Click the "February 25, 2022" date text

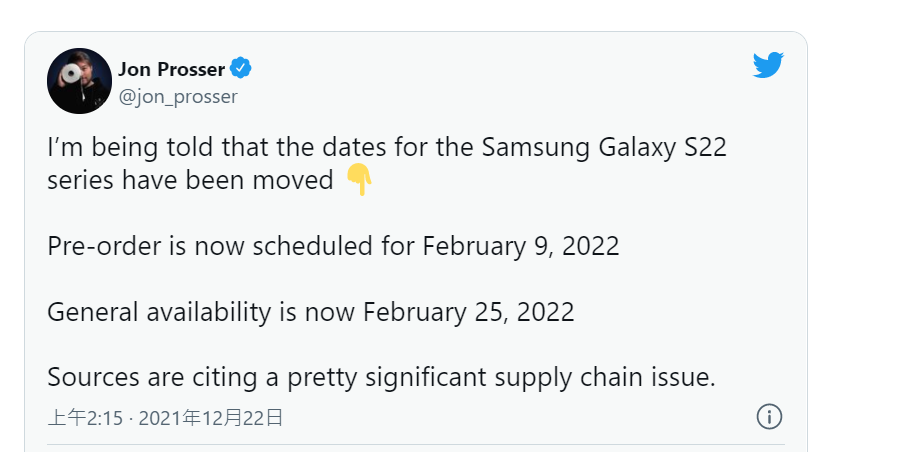tap(468, 311)
